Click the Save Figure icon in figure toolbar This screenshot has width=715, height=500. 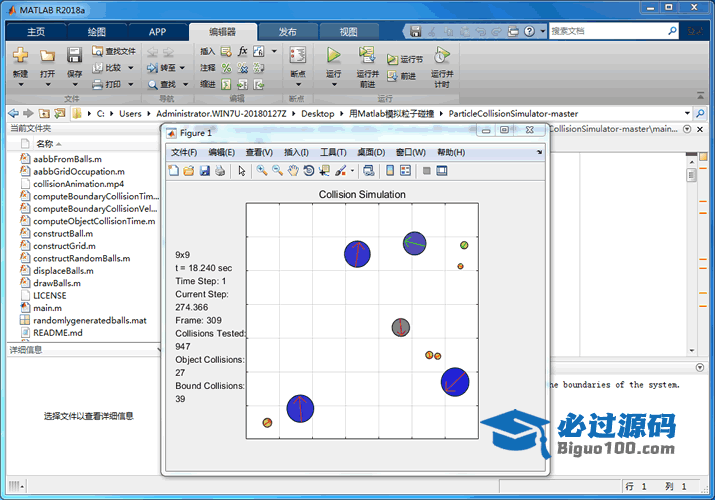205,171
